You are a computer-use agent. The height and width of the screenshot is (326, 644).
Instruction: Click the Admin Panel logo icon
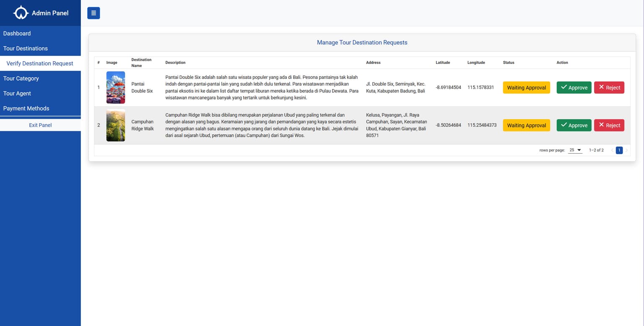pos(21,13)
